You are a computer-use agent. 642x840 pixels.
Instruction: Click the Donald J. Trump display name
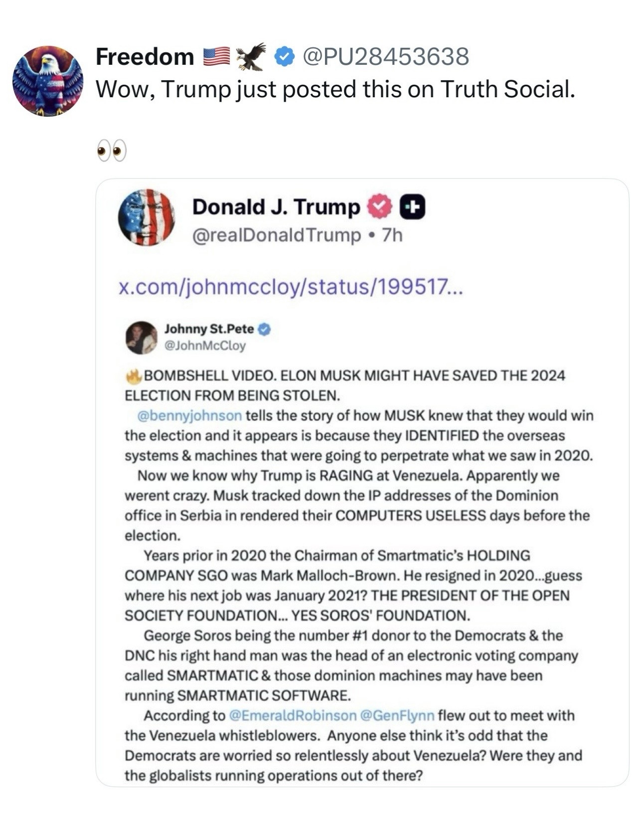click(x=276, y=207)
